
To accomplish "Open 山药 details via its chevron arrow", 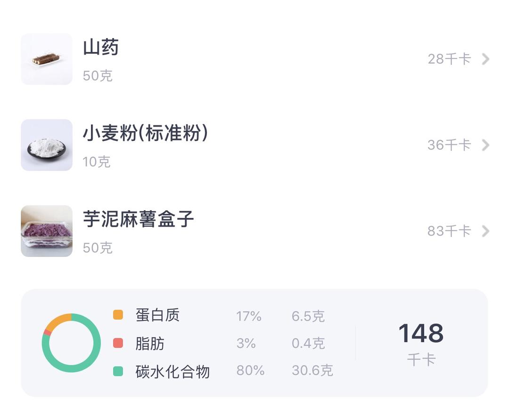I will [485, 59].
